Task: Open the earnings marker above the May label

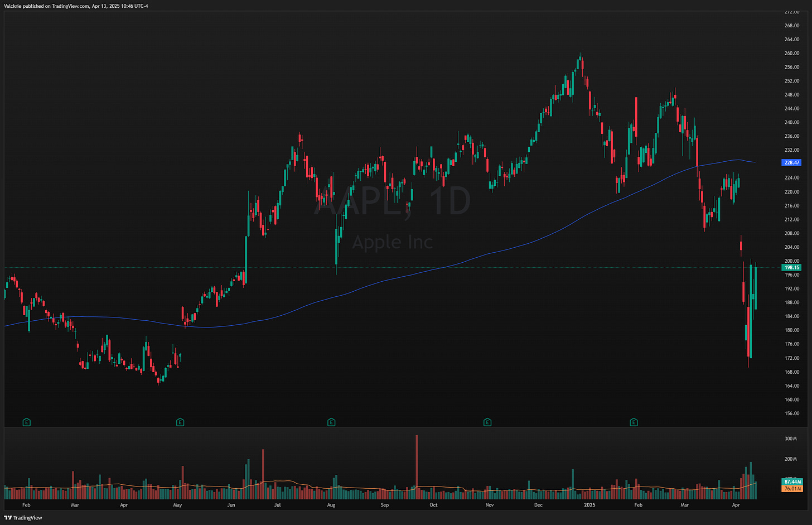Action: click(x=180, y=422)
